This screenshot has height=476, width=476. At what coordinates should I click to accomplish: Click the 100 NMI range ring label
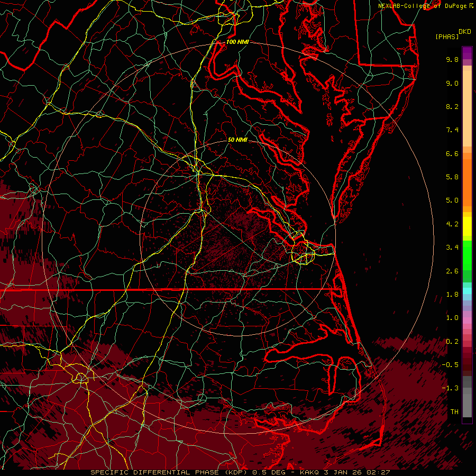pos(237,42)
